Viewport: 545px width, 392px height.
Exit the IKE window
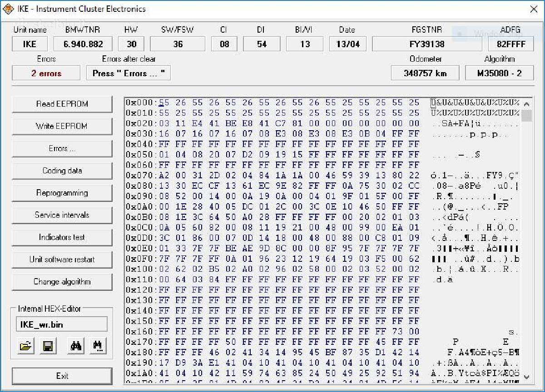62,376
